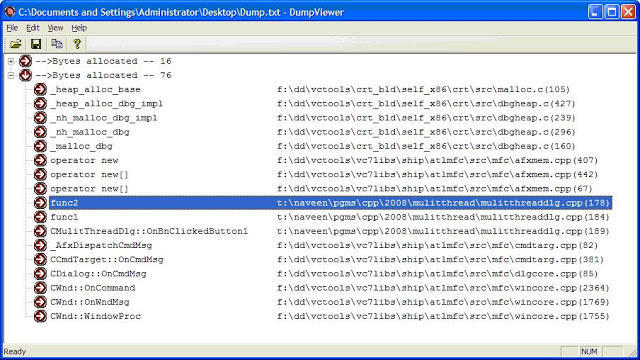
Task: Click arrow icon next to CWnd::OnWndMsg
Action: pos(40,302)
